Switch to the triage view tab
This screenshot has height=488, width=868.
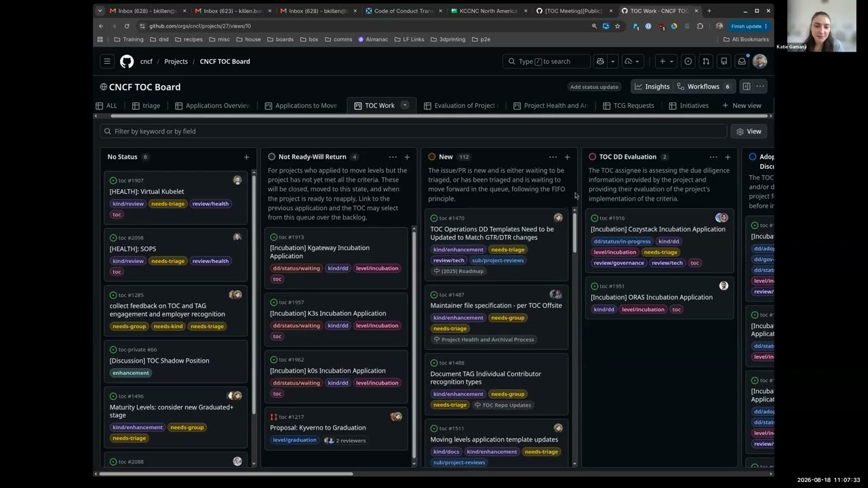click(146, 106)
